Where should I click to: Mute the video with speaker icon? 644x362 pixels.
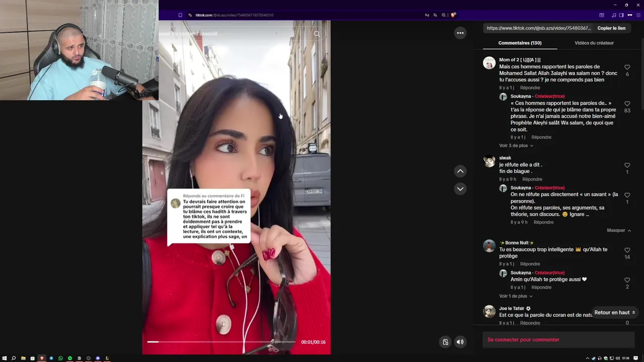click(460, 342)
